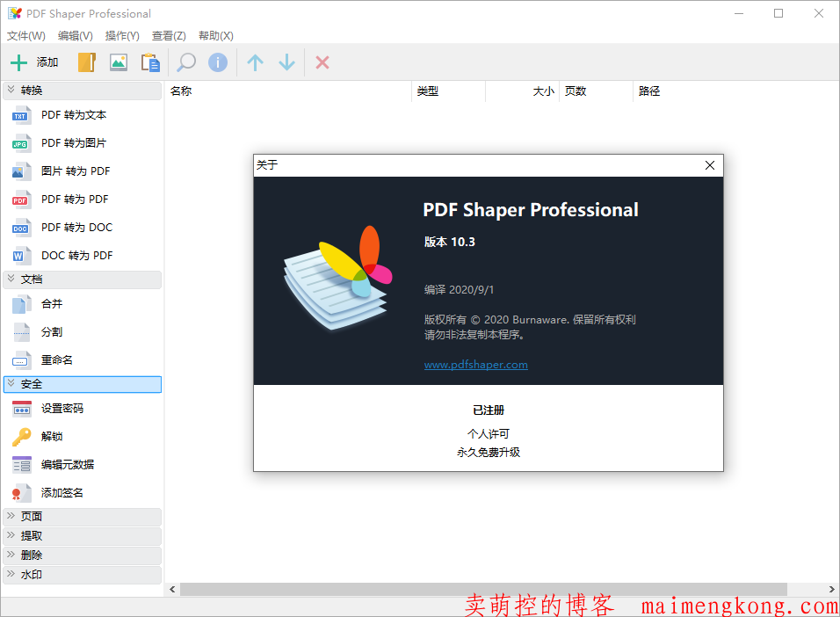Move item up with the up arrow

(x=255, y=62)
